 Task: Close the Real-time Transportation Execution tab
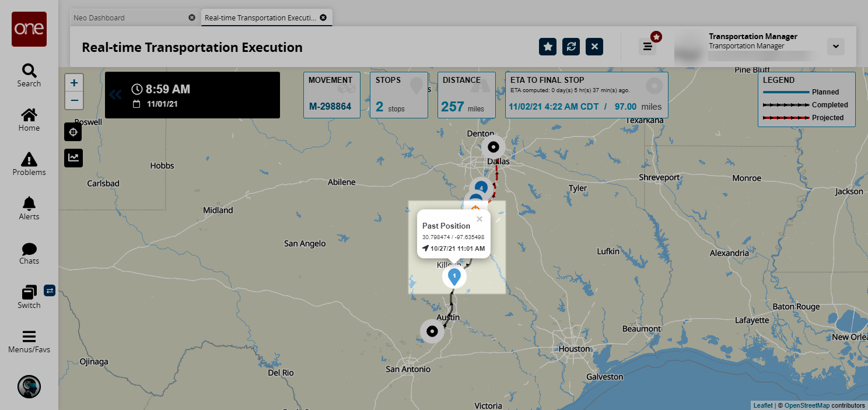point(323,17)
